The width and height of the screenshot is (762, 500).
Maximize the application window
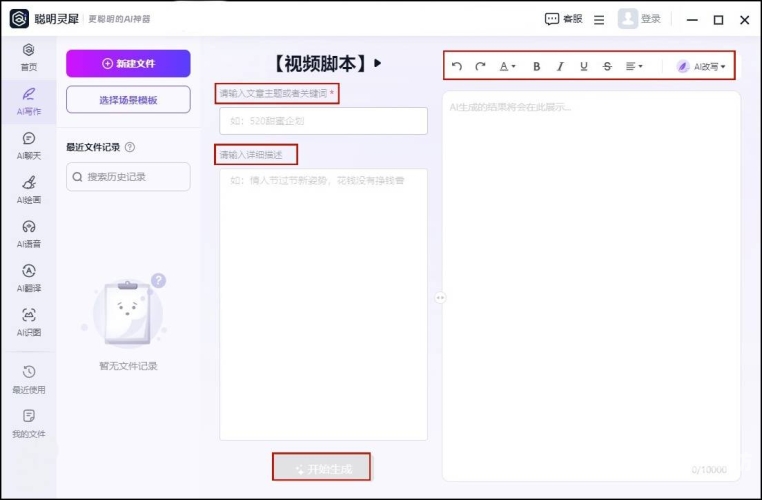[718, 19]
